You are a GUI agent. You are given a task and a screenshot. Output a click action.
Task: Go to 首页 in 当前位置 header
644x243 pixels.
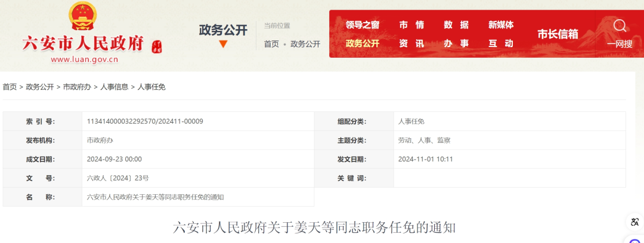coord(271,44)
